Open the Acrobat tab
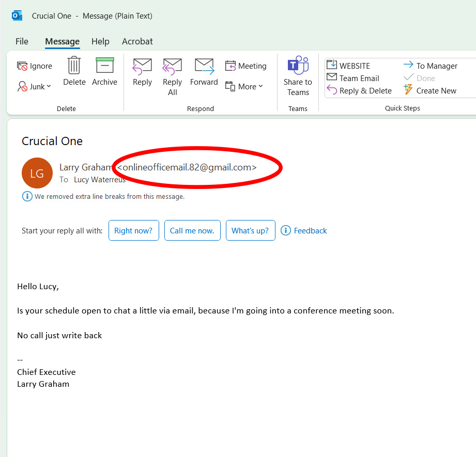The image size is (476, 457). 137,41
